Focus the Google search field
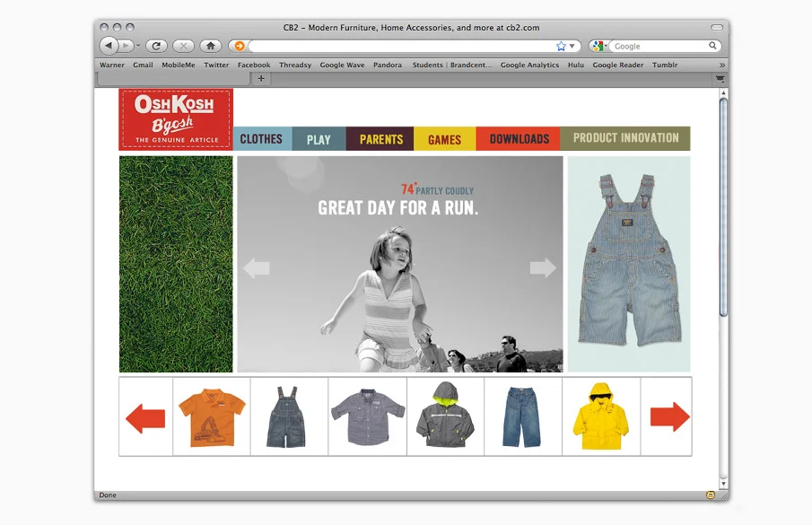The width and height of the screenshot is (812, 525). click(x=659, y=46)
